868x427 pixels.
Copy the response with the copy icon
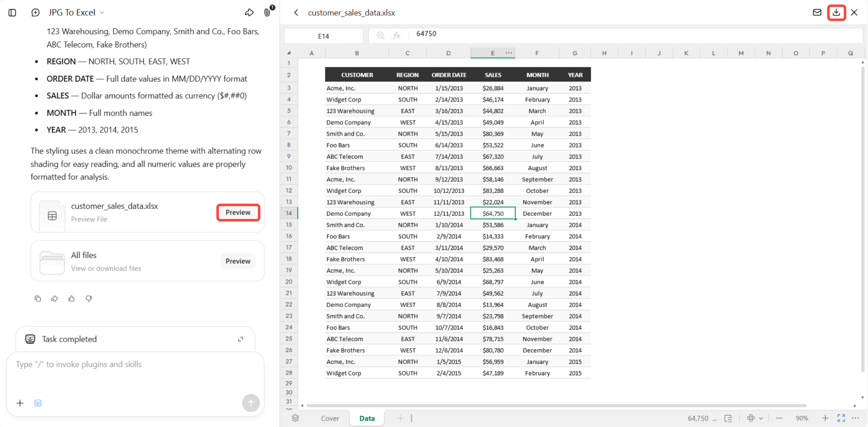[37, 299]
